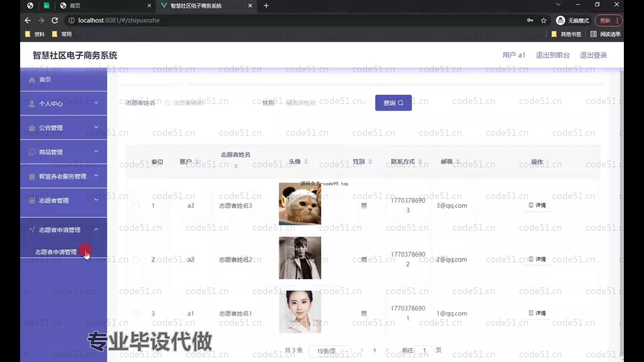
Task: Expand the 智慧养老服务管理 sidebar menu
Action: [x=63, y=176]
